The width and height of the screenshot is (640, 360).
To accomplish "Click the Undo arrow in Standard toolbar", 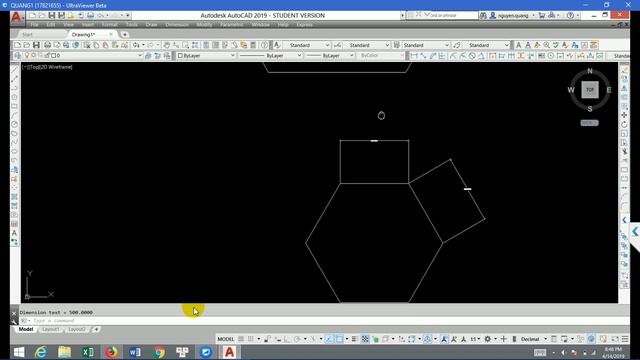I will pyautogui.click(x=136, y=45).
